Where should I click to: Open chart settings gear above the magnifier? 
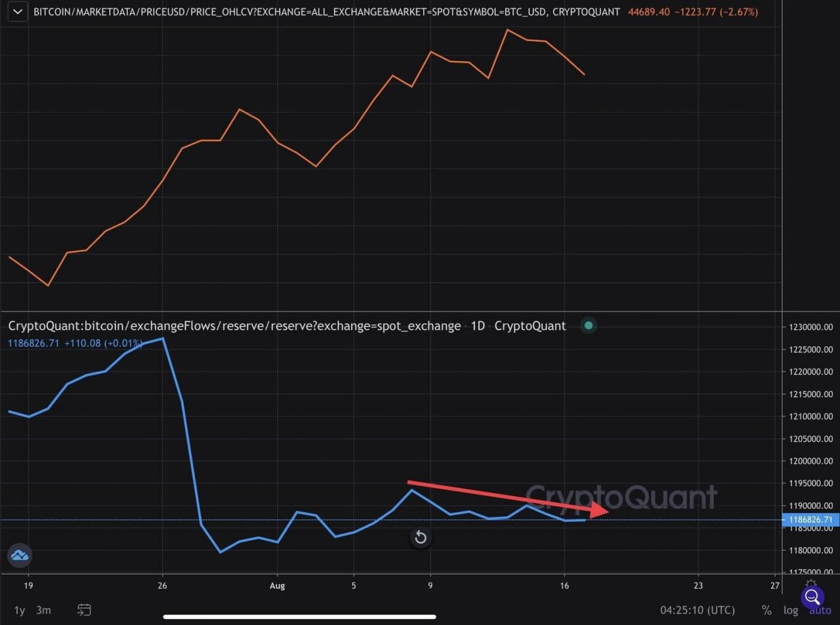point(812,583)
